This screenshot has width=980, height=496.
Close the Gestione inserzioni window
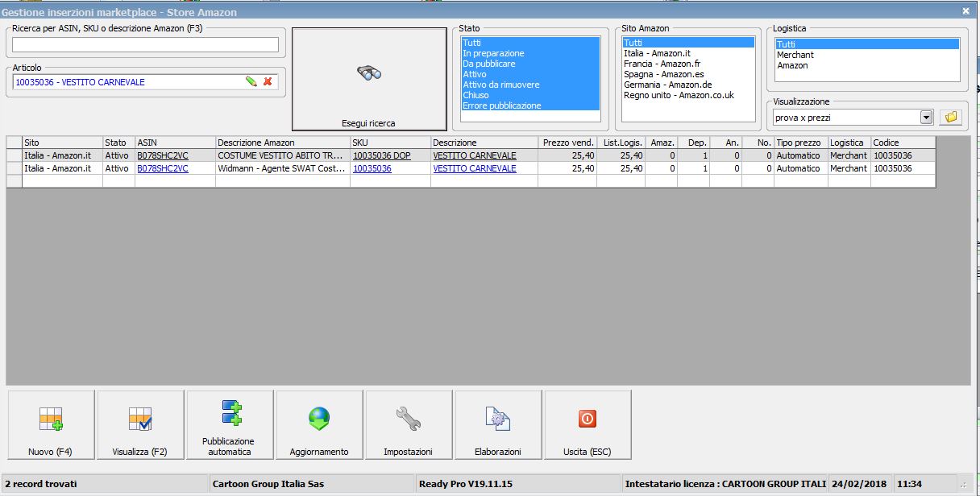click(965, 11)
